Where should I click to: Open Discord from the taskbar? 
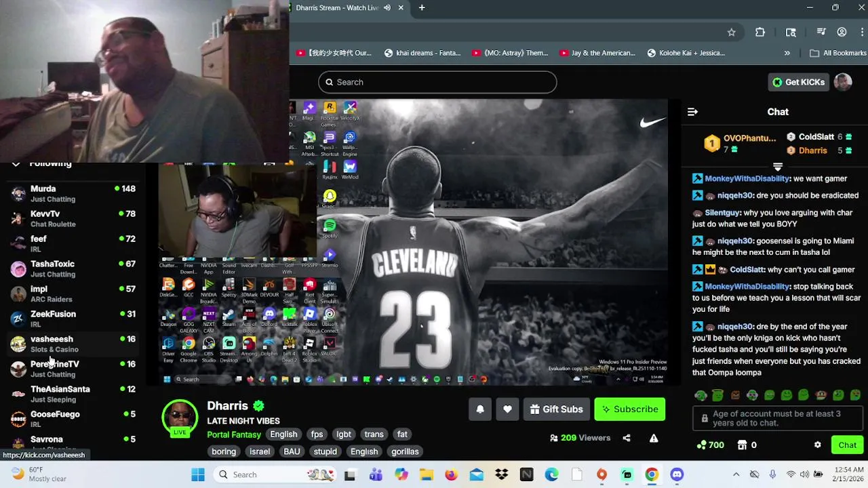677,474
